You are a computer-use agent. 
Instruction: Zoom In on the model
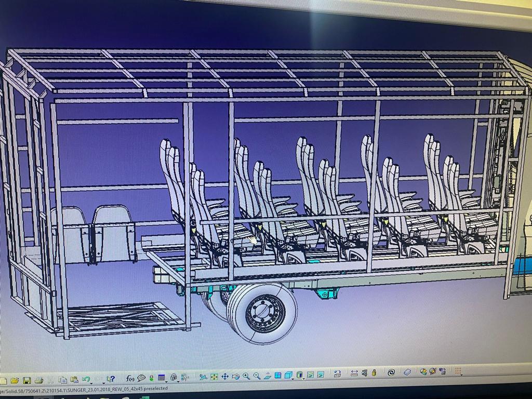(246, 376)
